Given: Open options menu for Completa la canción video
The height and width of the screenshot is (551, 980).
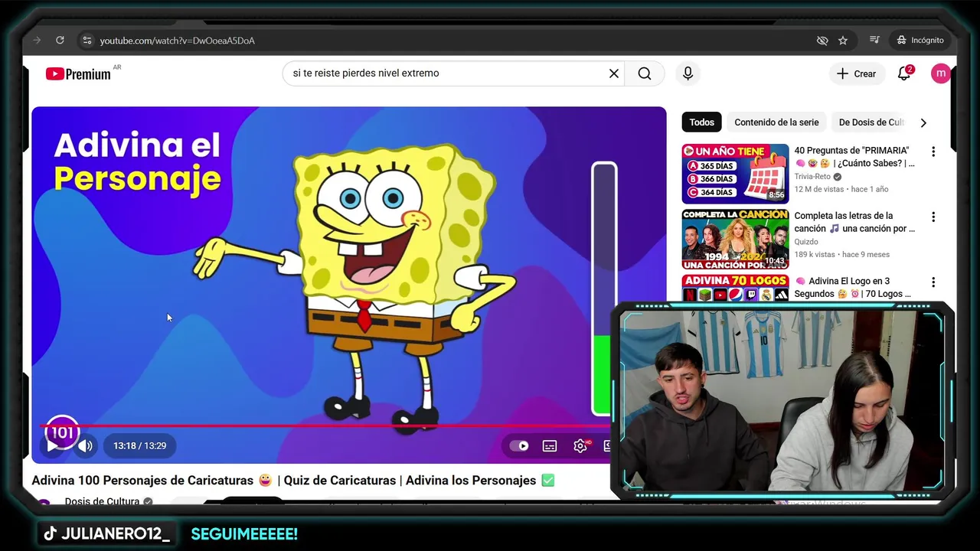Looking at the screenshot, I should [x=933, y=217].
